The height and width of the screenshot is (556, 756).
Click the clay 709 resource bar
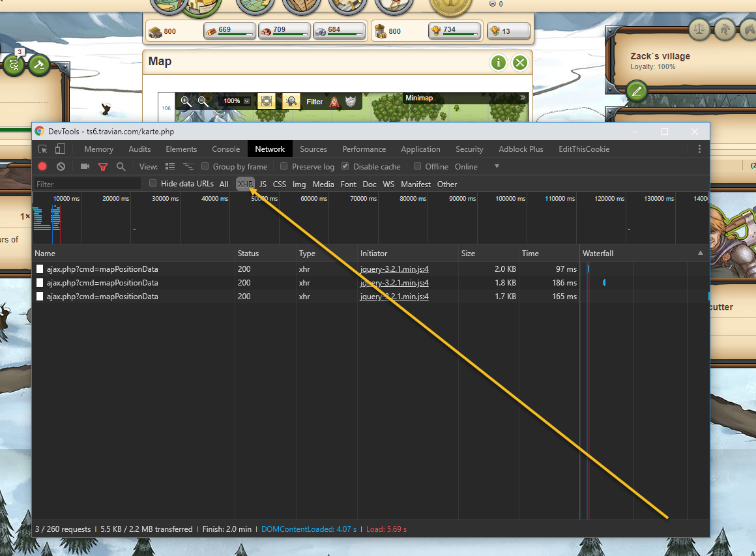pos(284,31)
